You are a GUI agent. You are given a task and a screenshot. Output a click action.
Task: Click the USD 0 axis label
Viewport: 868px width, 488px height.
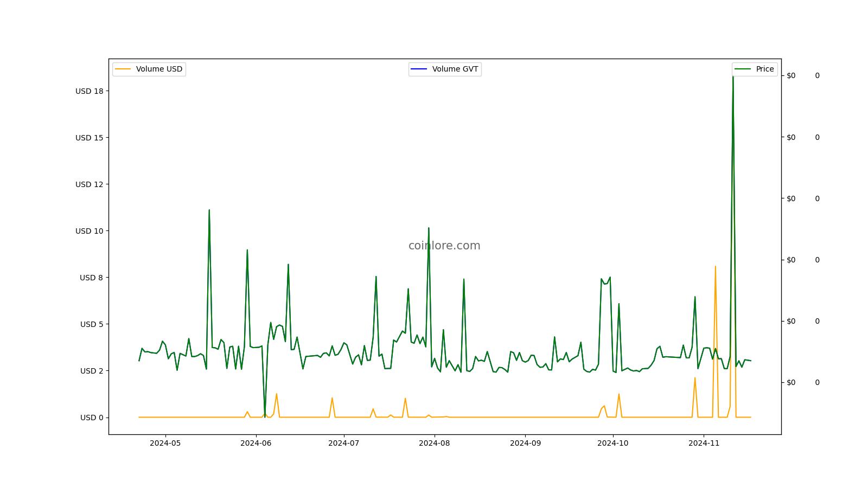click(91, 418)
